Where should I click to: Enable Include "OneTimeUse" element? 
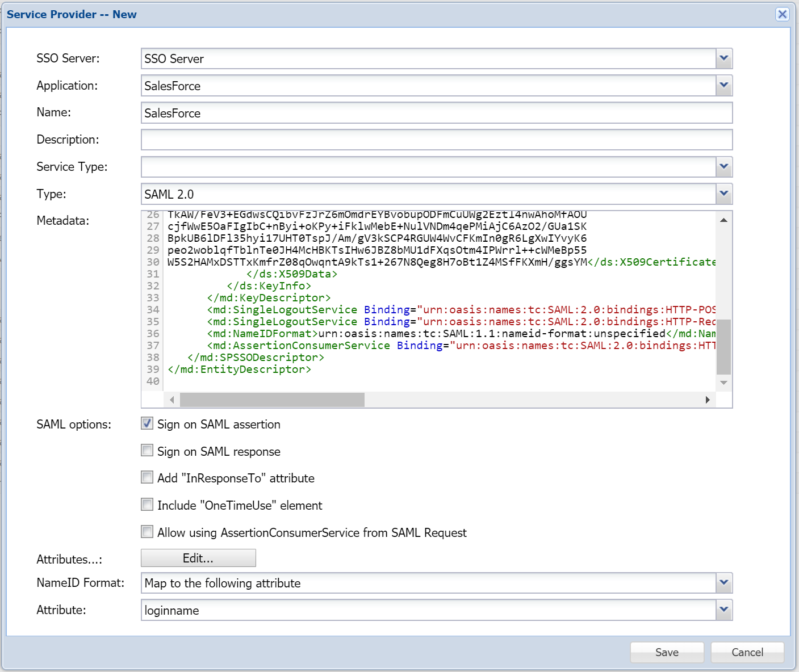point(147,505)
